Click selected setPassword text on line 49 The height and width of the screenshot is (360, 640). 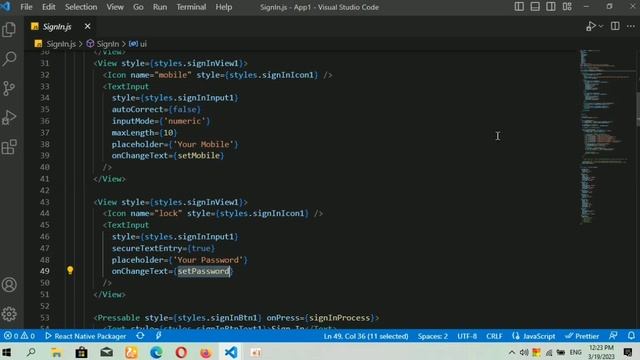(203, 271)
